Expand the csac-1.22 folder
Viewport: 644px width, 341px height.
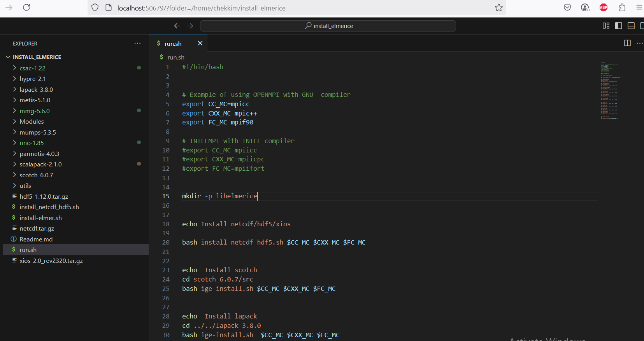(x=33, y=68)
